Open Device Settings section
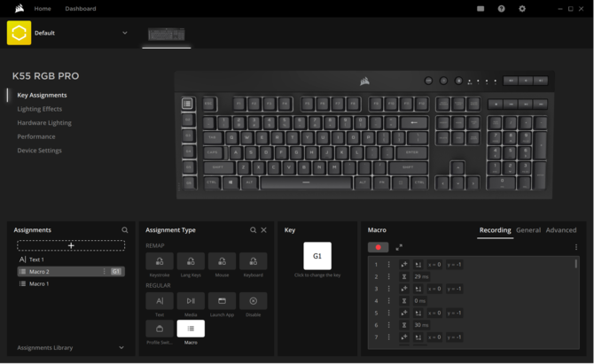594x364 pixels. (39, 151)
